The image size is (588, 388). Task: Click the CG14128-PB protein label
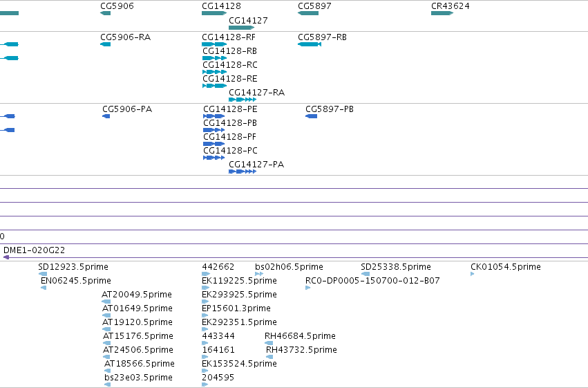click(230, 123)
